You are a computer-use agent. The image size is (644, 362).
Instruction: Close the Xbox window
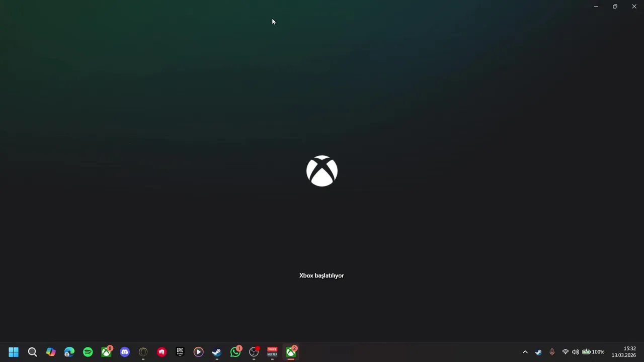click(x=634, y=7)
